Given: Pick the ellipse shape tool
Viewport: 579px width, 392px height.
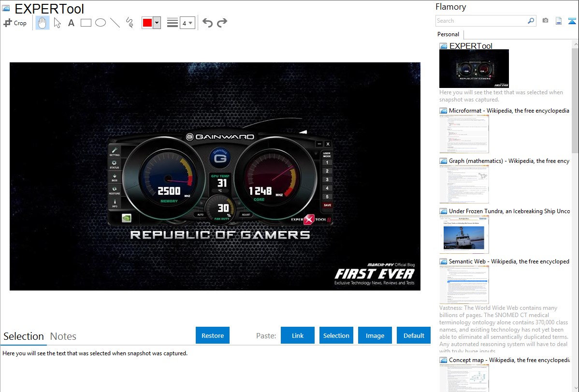Looking at the screenshot, I should (101, 23).
